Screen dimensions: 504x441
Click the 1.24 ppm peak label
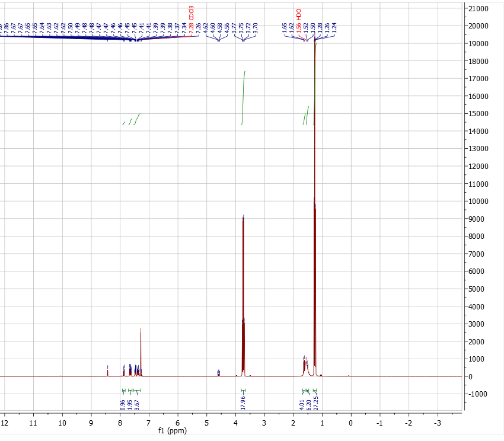coord(334,27)
